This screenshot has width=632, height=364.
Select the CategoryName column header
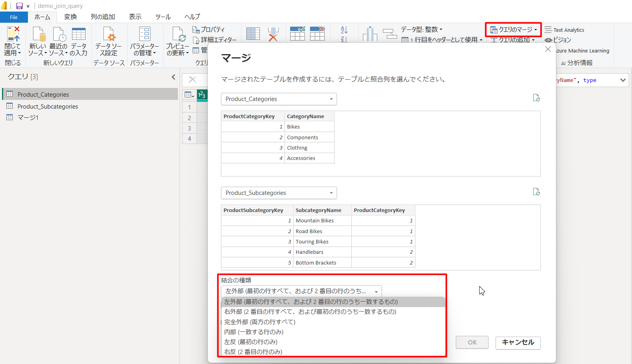point(305,117)
